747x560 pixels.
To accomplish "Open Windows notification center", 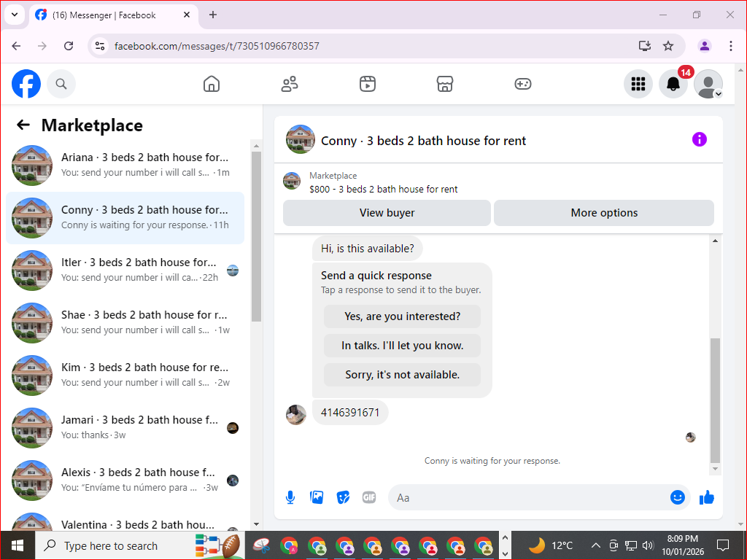I will (x=723, y=545).
